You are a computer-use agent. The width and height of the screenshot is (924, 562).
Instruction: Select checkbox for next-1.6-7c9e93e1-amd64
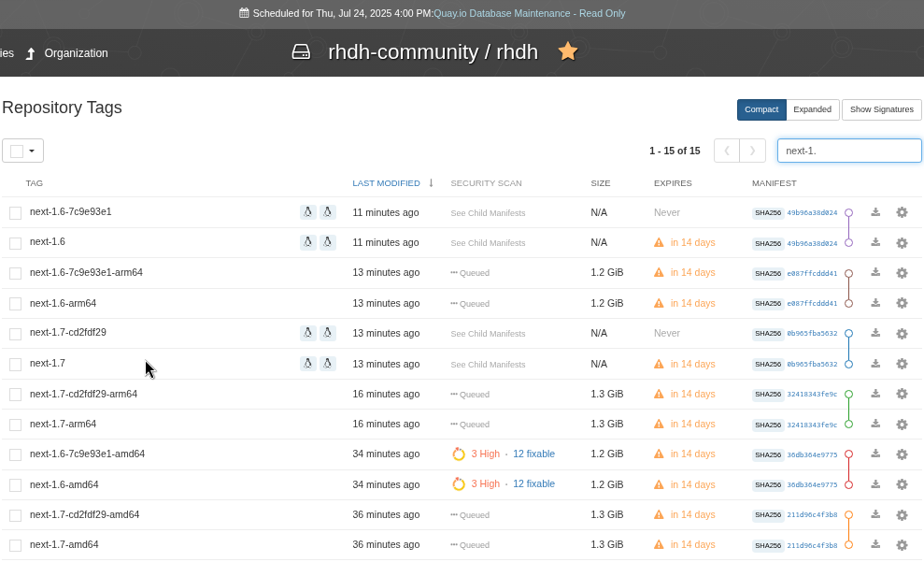tap(15, 454)
